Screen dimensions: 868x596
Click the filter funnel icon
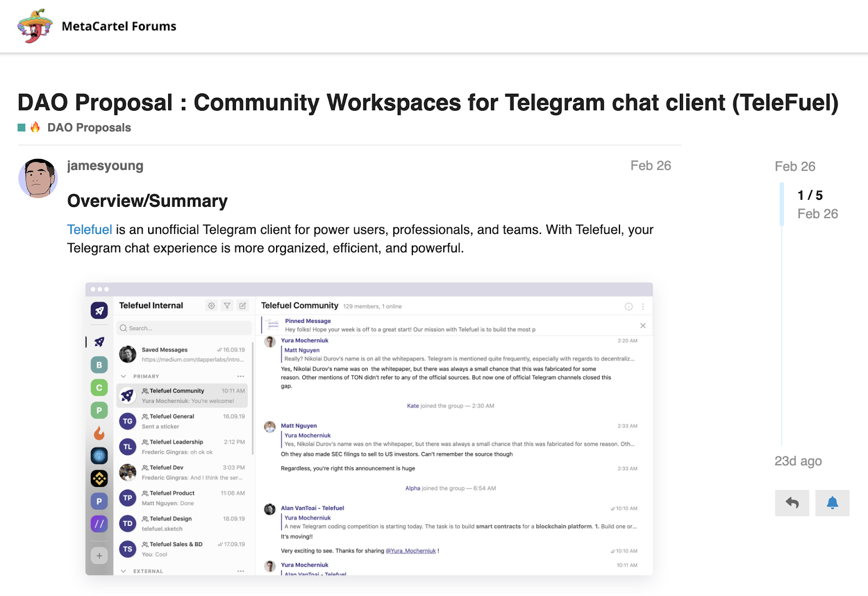[x=227, y=306]
